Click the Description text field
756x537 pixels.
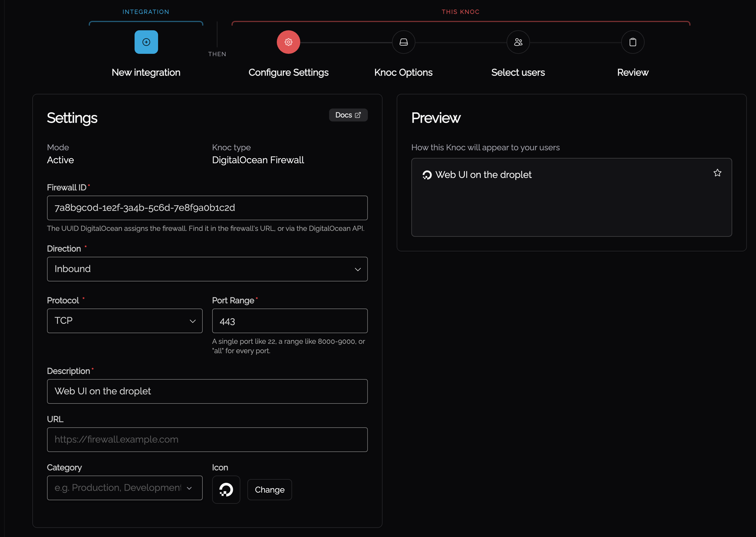(x=207, y=391)
